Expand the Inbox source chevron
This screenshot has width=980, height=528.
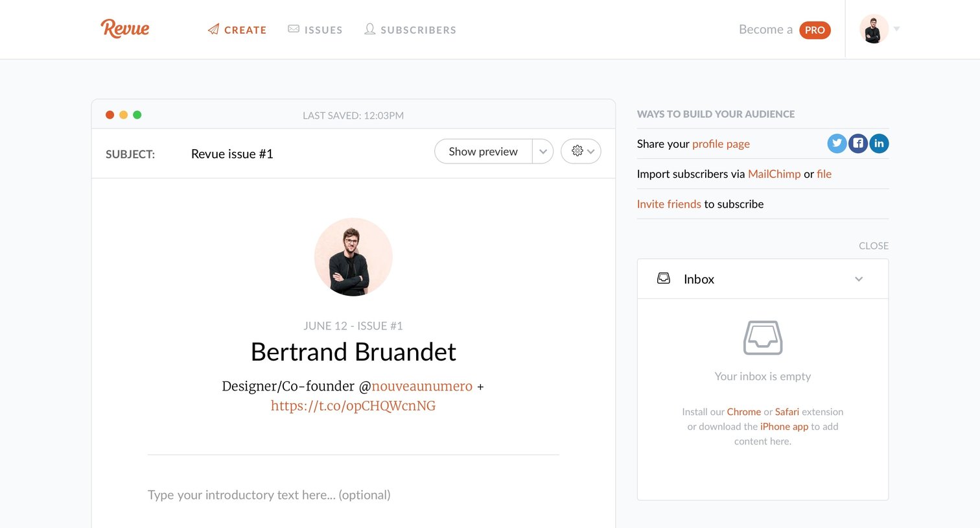click(x=859, y=279)
